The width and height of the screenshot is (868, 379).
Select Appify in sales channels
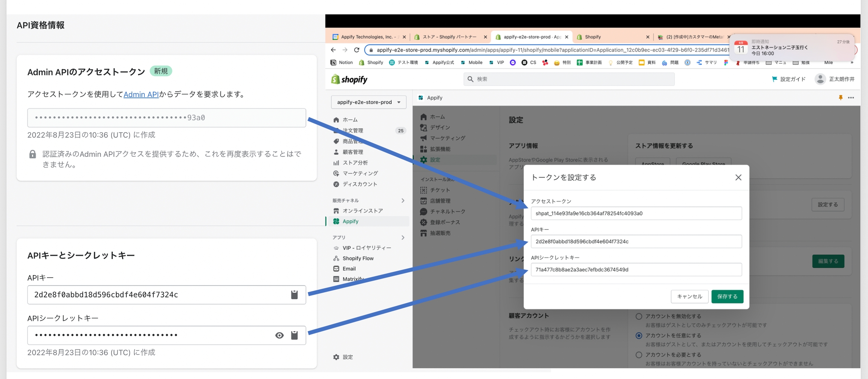coord(369,222)
